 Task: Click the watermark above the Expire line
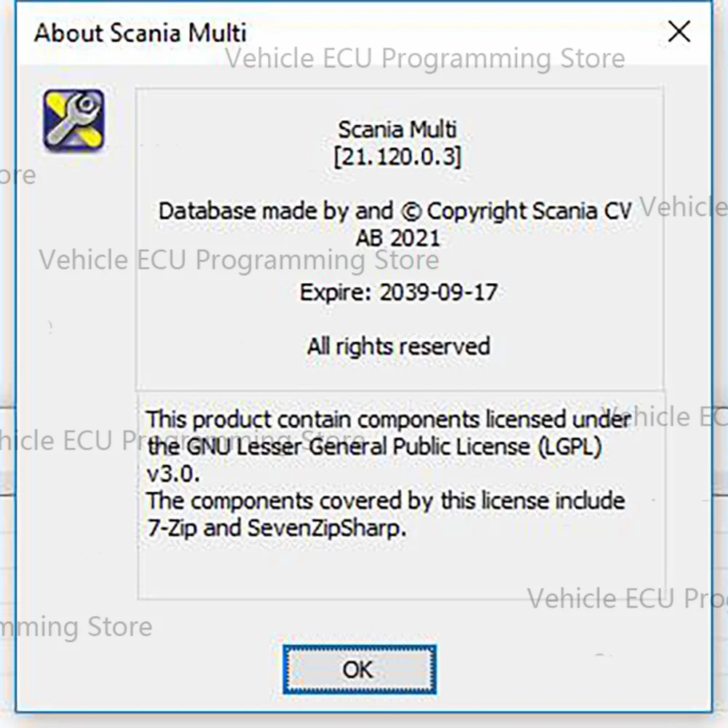click(x=239, y=260)
